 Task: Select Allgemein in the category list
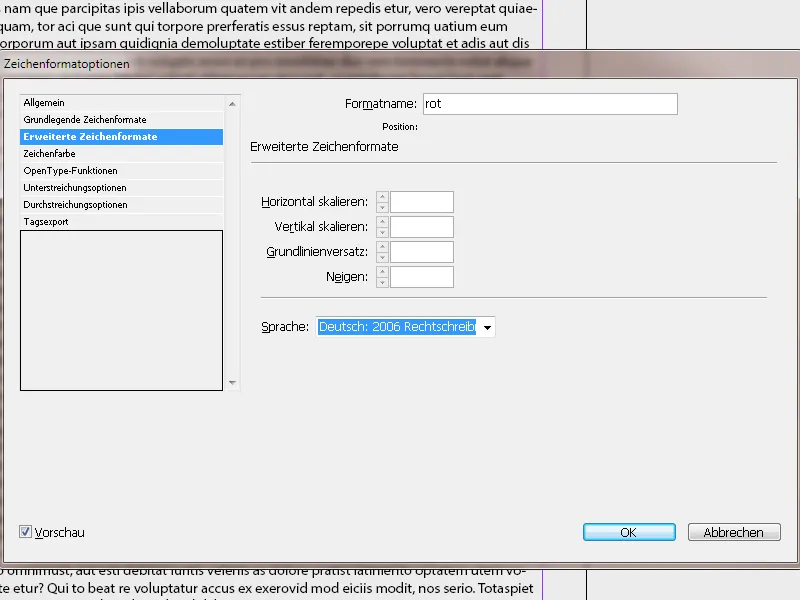pyautogui.click(x=121, y=103)
